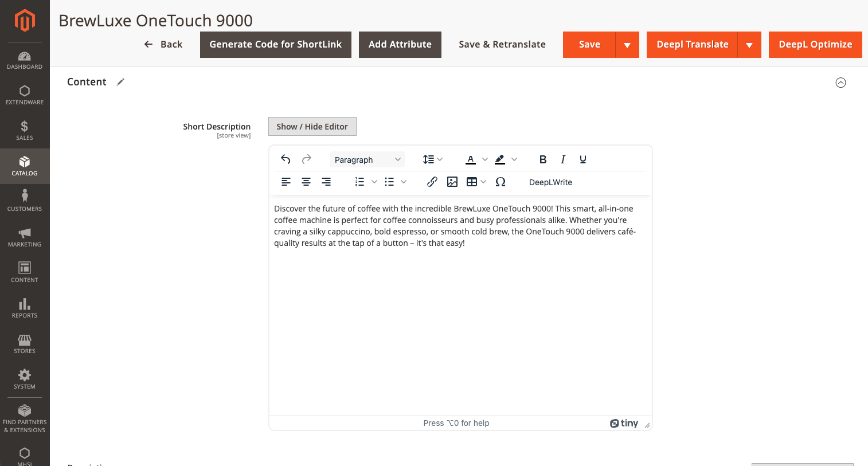Open the text color dropdown arrow
868x466 pixels.
pyautogui.click(x=485, y=159)
